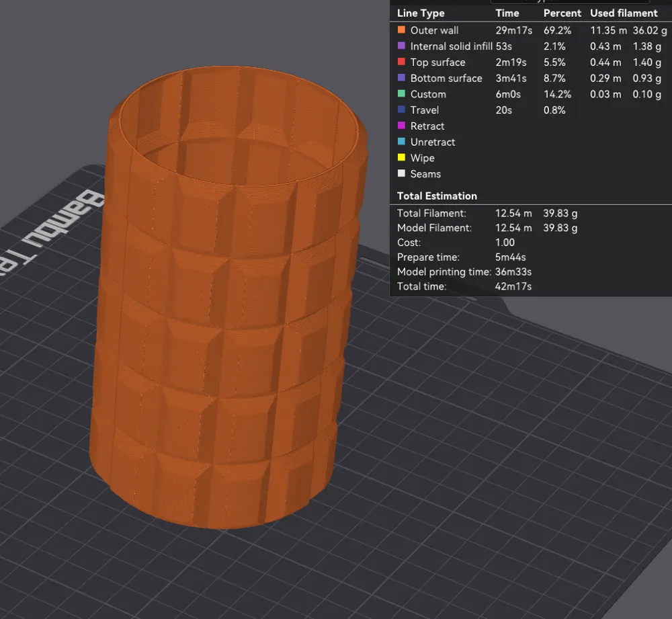Click the Percent column header
This screenshot has width=672, height=619.
pos(562,13)
